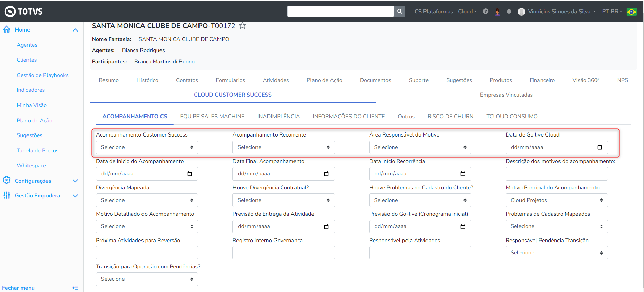The width and height of the screenshot is (644, 292).
Task: Click the Brazil flag icon
Action: coord(631,12)
